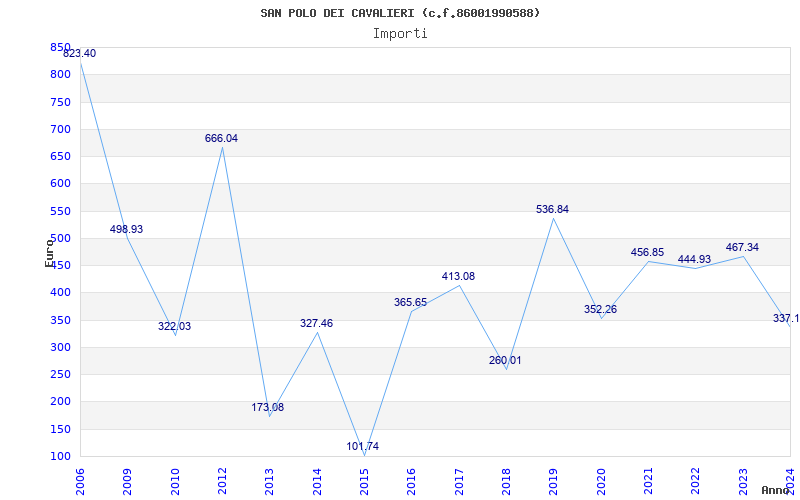800x500 pixels.
Task: Click the 365.65 data label
Action: point(410,303)
